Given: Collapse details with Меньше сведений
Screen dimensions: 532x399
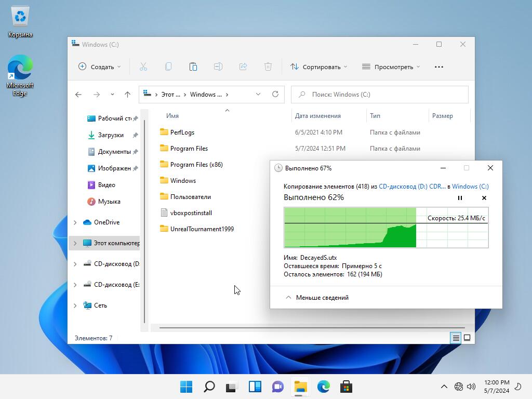Looking at the screenshot, I should pos(317,298).
